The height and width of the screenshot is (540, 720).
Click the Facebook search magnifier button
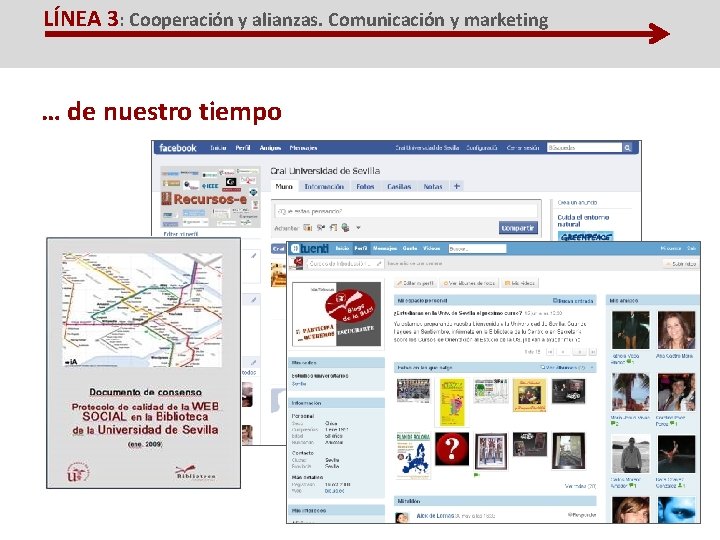[627, 147]
